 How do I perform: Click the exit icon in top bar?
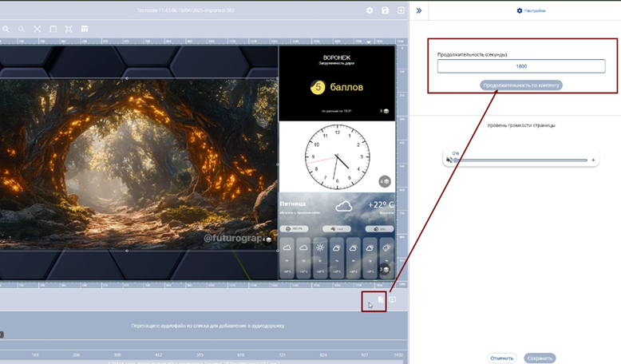click(401, 10)
